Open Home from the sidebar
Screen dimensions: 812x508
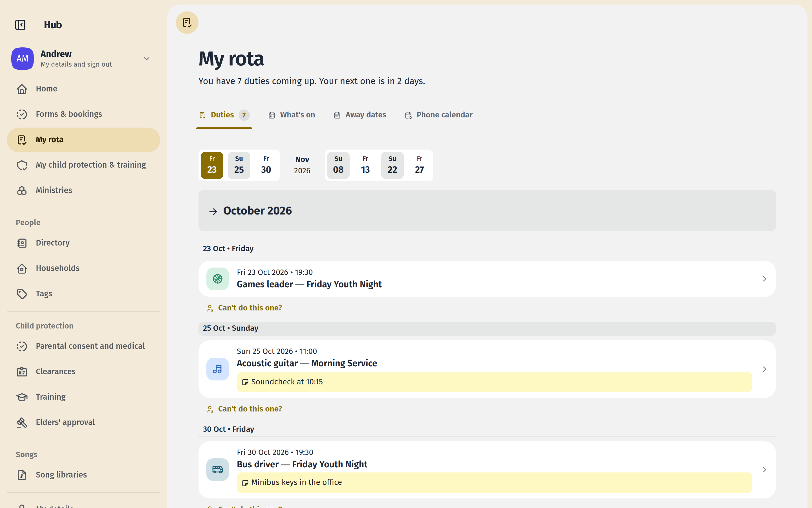83,89
